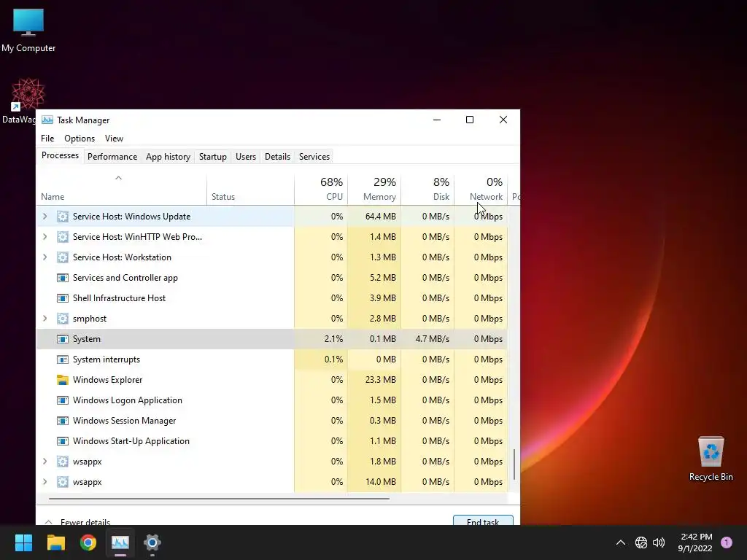The width and height of the screenshot is (747, 560).
Task: Click the volume speaker tray icon
Action: [x=659, y=542]
